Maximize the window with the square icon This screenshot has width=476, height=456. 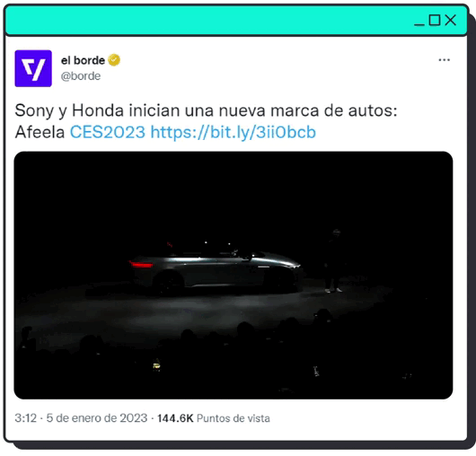[x=435, y=20]
